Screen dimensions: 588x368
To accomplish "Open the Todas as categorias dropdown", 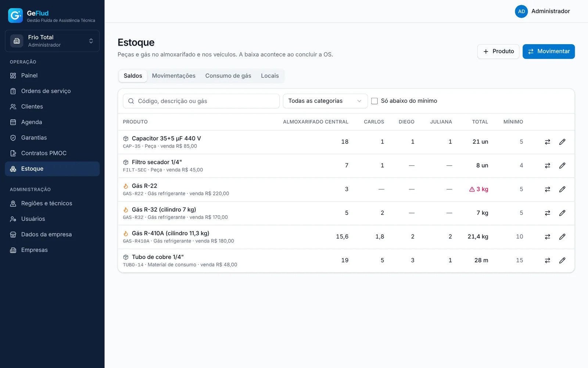I will (x=325, y=101).
